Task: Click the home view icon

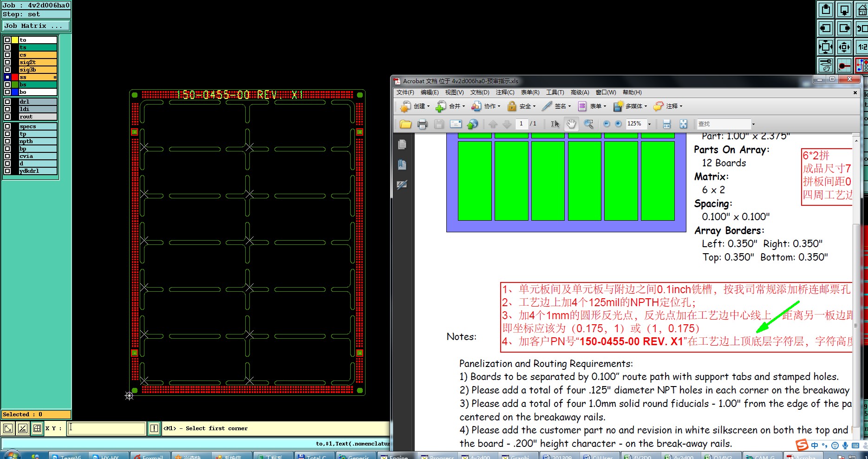Action: coord(862,9)
